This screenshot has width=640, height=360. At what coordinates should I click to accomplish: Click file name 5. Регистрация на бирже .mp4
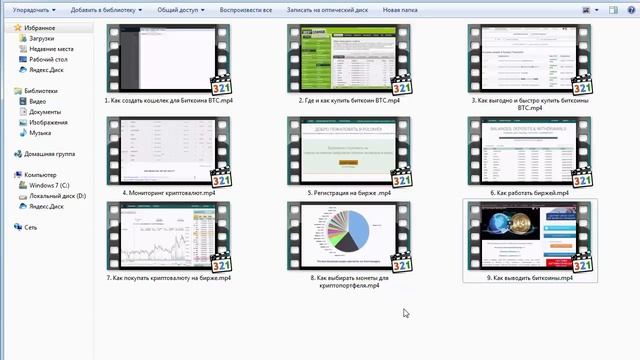(x=349, y=193)
